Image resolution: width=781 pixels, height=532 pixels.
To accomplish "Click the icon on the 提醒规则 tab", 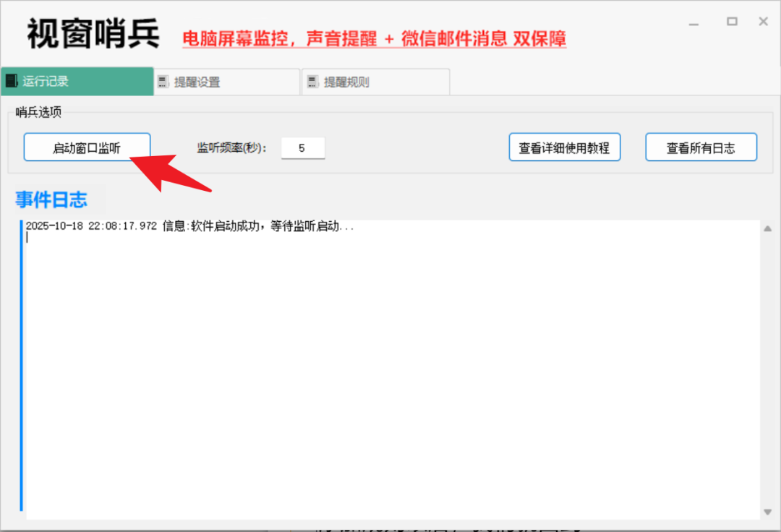I will 312,81.
